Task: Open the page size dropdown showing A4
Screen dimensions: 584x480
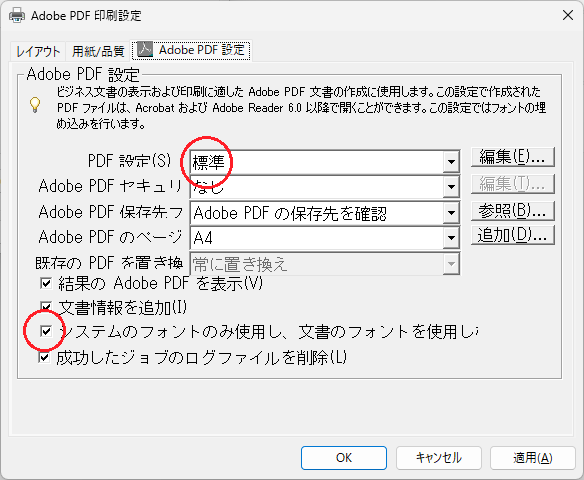Action: (x=325, y=238)
